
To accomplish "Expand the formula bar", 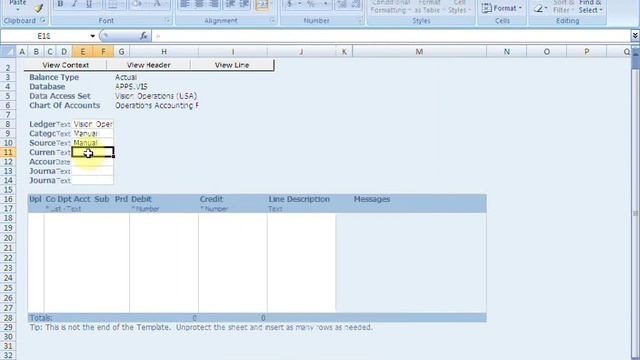I will click(635, 36).
